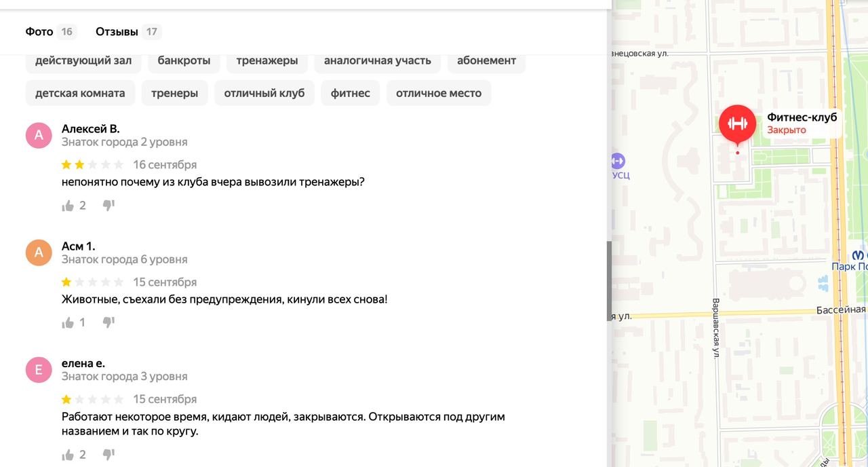
Task: Click the metro station icon on map
Action: point(859,255)
